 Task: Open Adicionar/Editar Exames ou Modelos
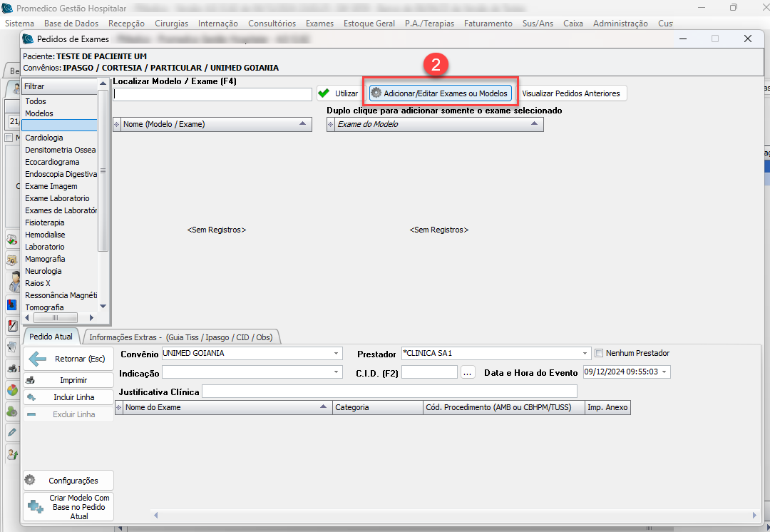pos(439,93)
